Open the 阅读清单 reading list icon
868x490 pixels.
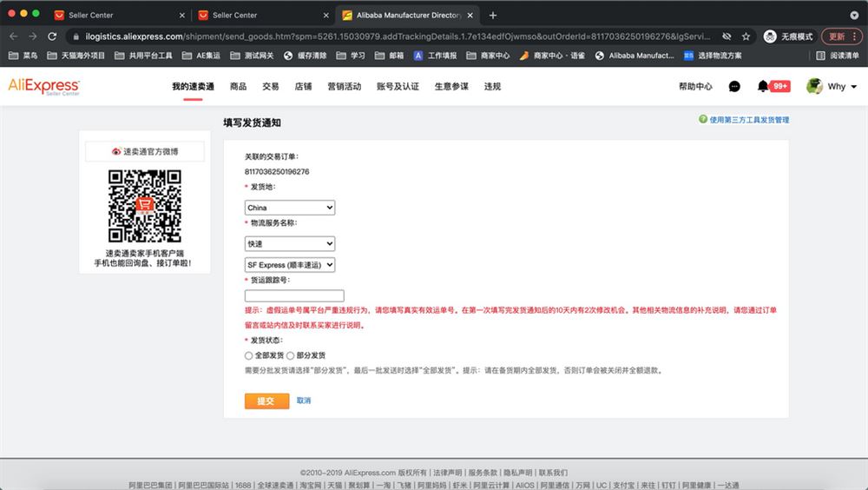click(x=820, y=56)
